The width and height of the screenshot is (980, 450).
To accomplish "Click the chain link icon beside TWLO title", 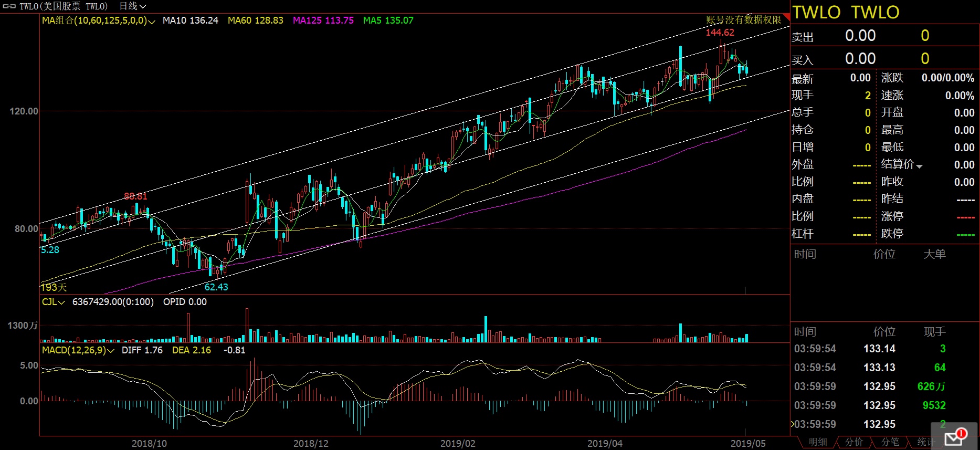I will [9, 6].
